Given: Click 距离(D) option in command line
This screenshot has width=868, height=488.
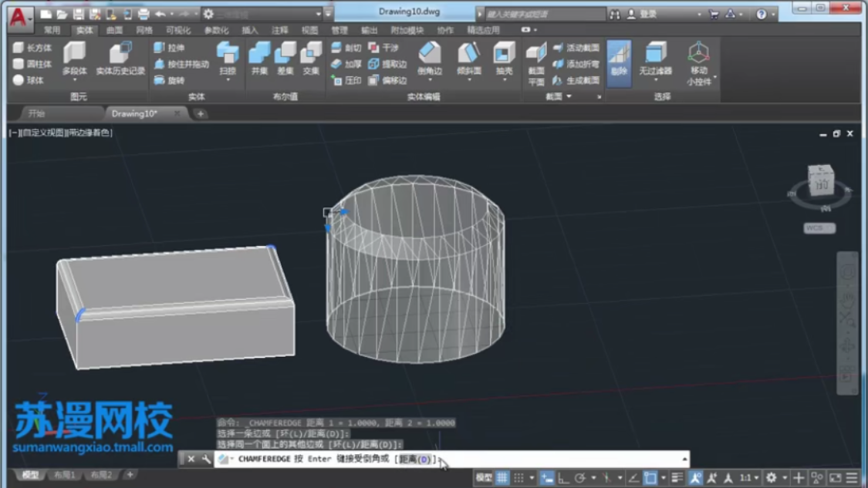Looking at the screenshot, I should click(x=415, y=459).
